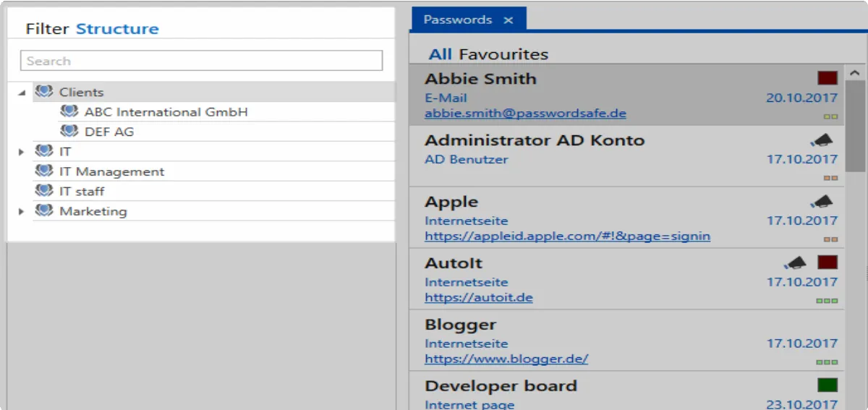Open the abbie.smith@passwordsafe.de email link
Screen dimensions: 868x410
click(525, 114)
